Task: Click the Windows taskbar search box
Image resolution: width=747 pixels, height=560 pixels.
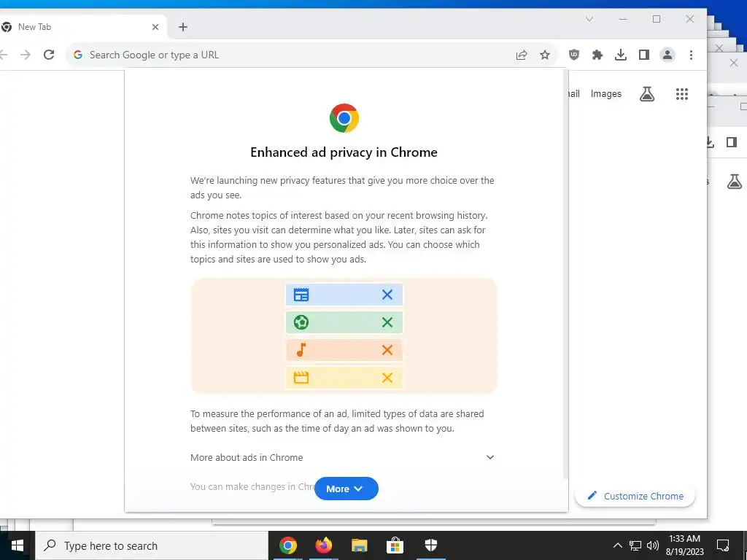Action: (x=152, y=545)
